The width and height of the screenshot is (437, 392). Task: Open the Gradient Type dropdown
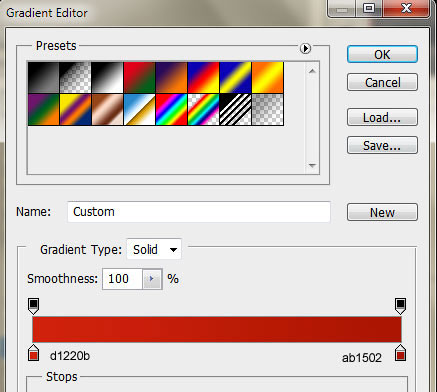(154, 249)
